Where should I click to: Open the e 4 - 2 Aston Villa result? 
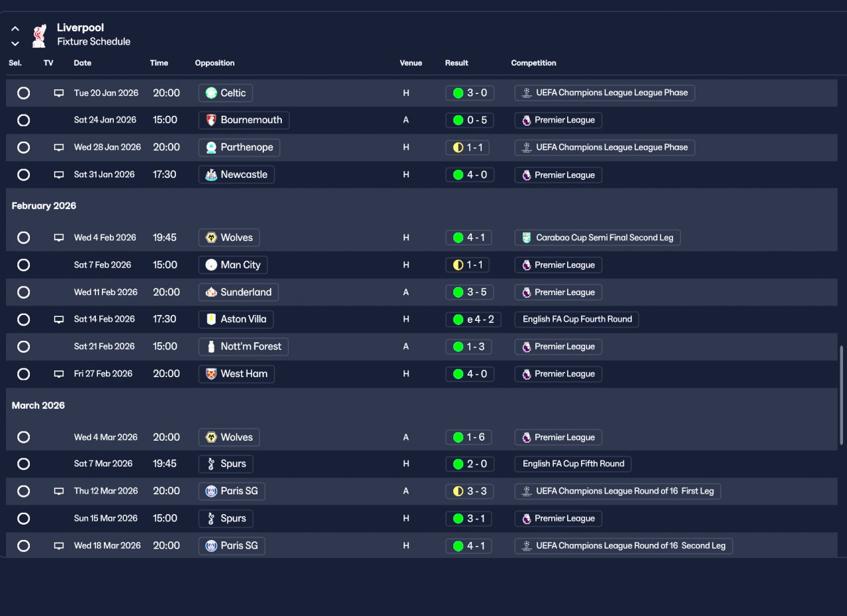pos(473,320)
